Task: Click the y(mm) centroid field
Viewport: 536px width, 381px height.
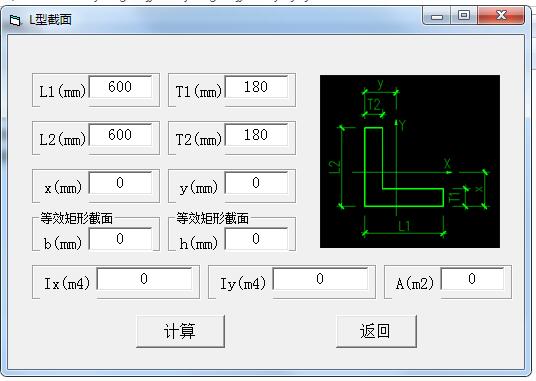Action: coord(256,183)
